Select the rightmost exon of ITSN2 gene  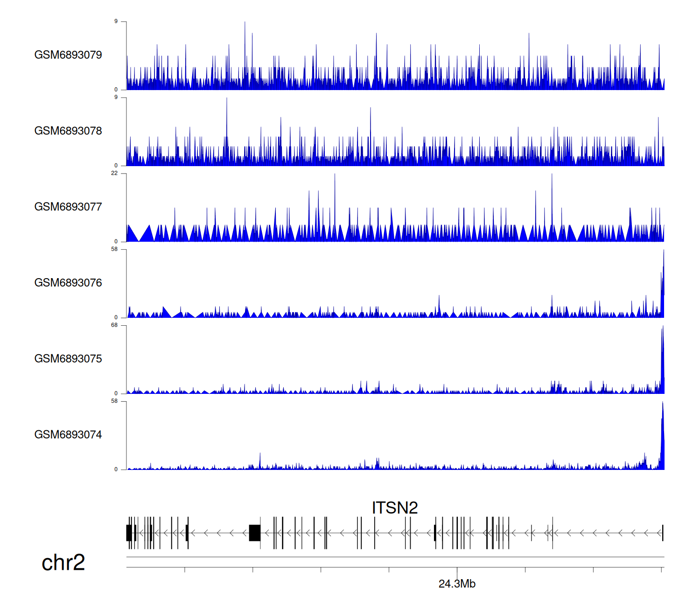662,532
